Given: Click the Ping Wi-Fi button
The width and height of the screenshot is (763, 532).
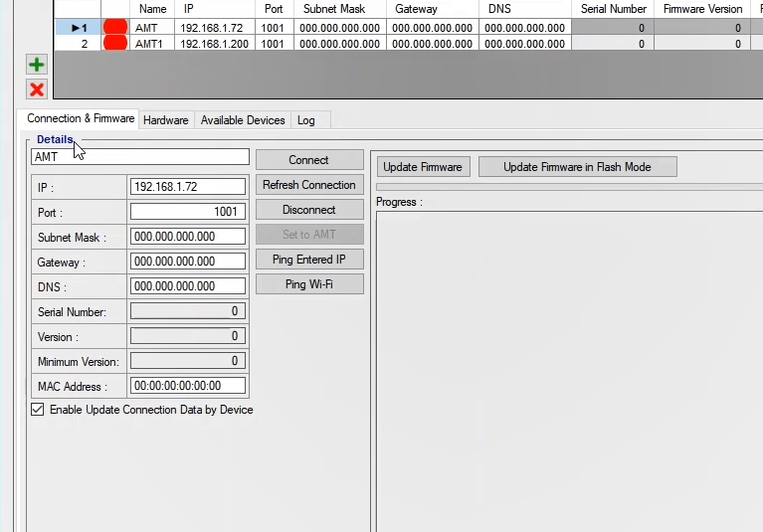Looking at the screenshot, I should click(x=309, y=284).
